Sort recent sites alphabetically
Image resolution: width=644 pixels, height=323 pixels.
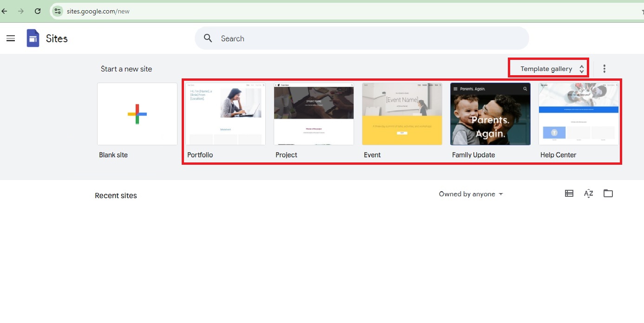point(588,194)
